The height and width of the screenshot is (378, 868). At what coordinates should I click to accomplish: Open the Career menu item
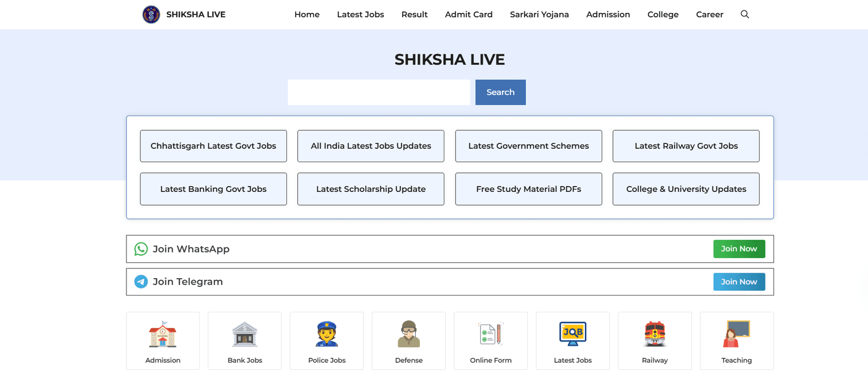click(x=710, y=15)
